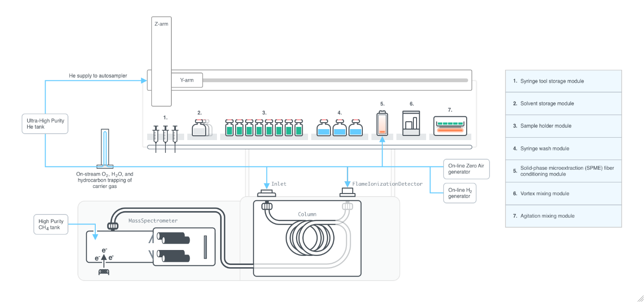Click the electron filament source icon
Image resolution: width=644 pixels, height=302 pixels.
pos(104,272)
